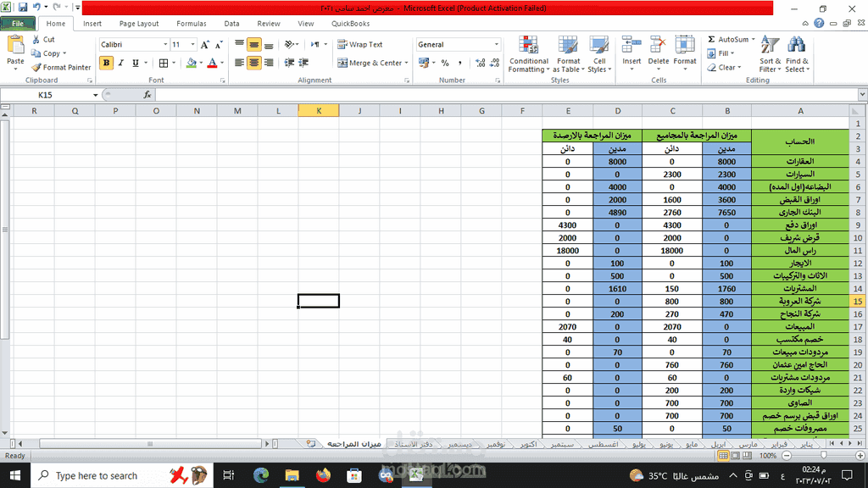Open the General number format dropdown
868x488 pixels.
point(496,44)
